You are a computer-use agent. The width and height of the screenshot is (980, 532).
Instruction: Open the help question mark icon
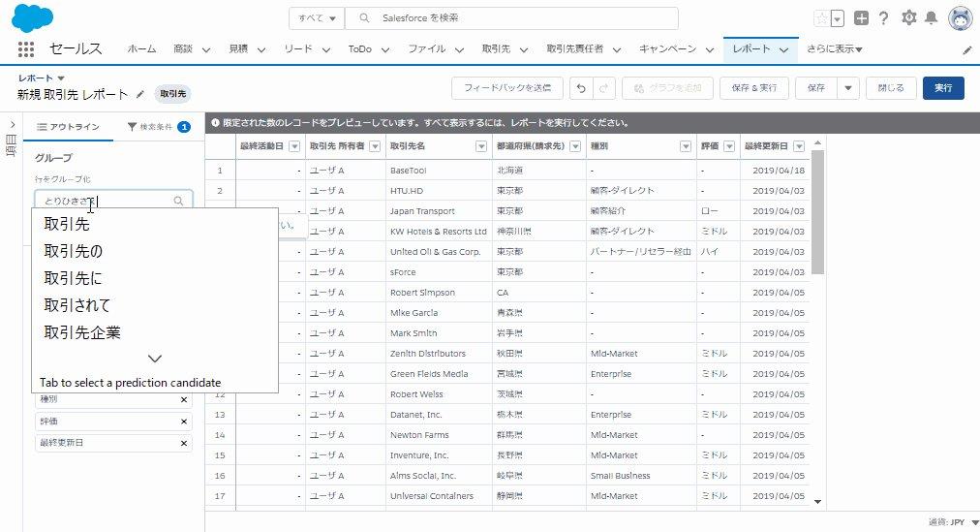(883, 18)
